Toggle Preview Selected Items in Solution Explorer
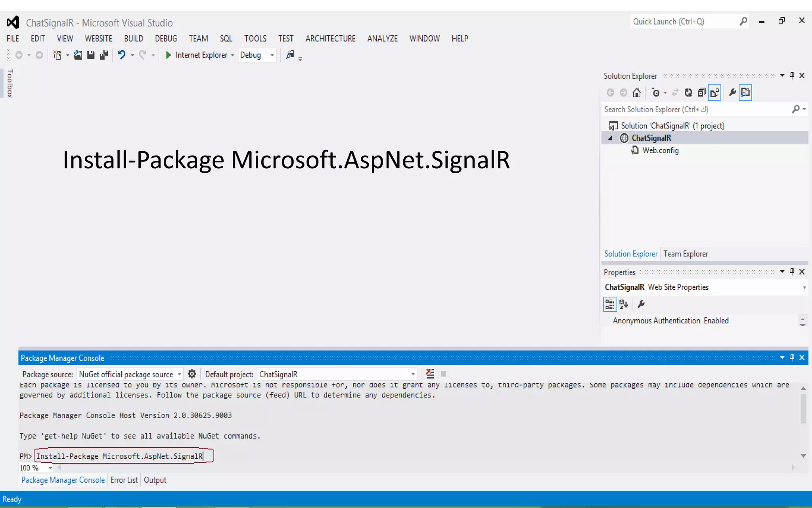 [745, 92]
